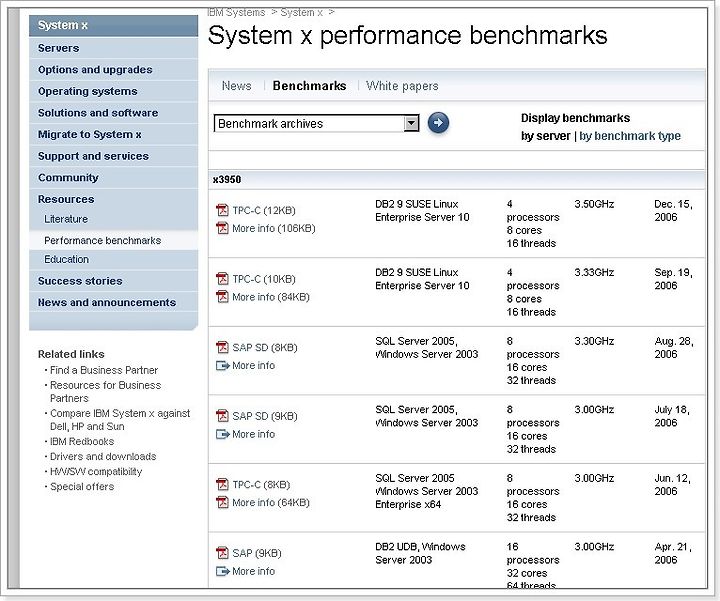This screenshot has height=601, width=720.
Task: Open TPC-C (10KB) document link
Action: coord(264,279)
